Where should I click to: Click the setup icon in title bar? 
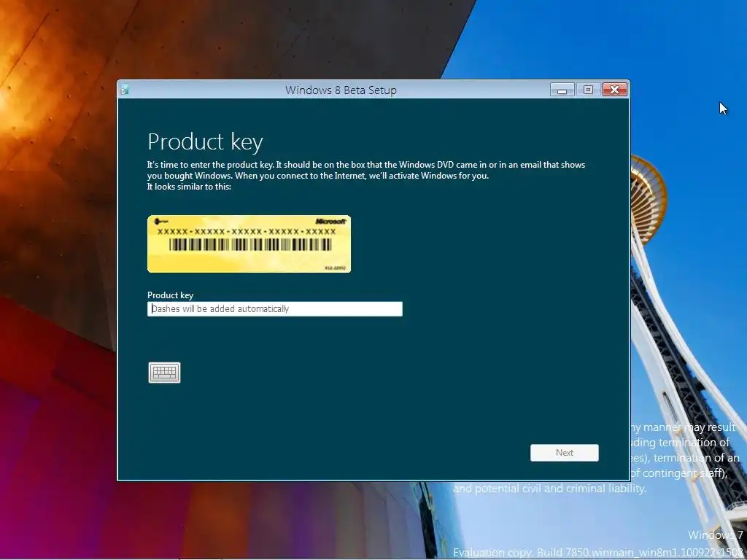point(125,90)
